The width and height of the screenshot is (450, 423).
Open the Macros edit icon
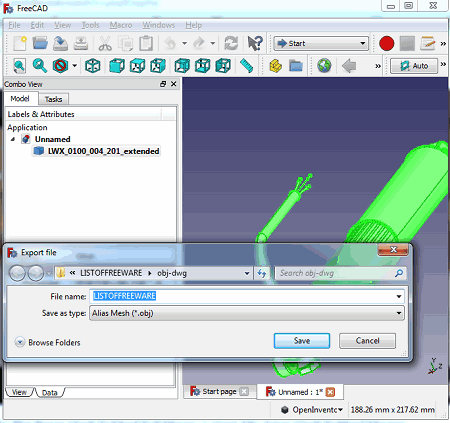428,44
